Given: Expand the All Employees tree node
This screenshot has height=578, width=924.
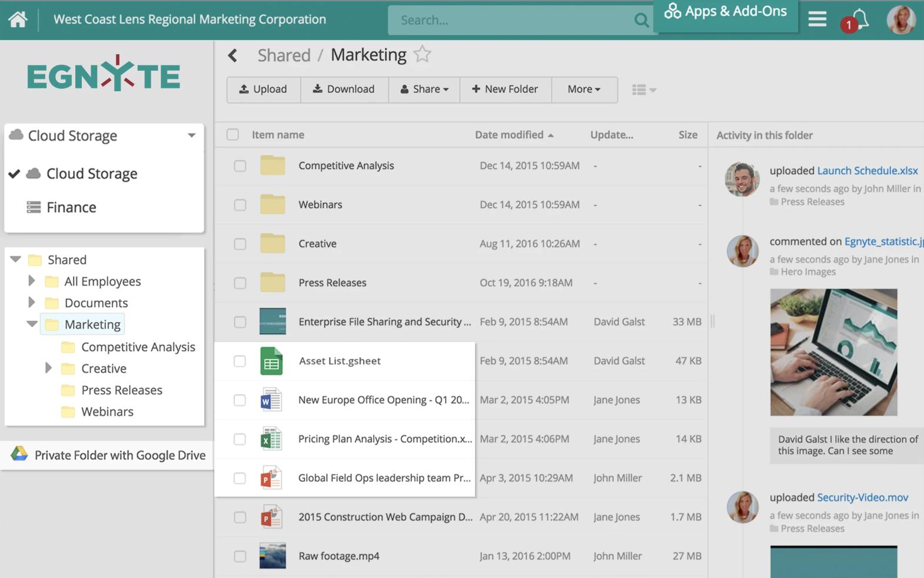Looking at the screenshot, I should click(32, 281).
